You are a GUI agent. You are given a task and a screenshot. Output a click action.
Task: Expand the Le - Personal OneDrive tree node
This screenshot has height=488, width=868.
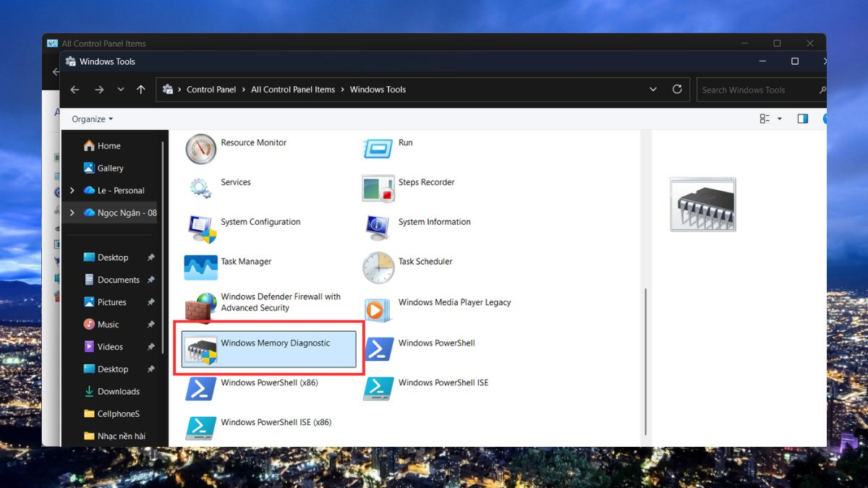72,191
